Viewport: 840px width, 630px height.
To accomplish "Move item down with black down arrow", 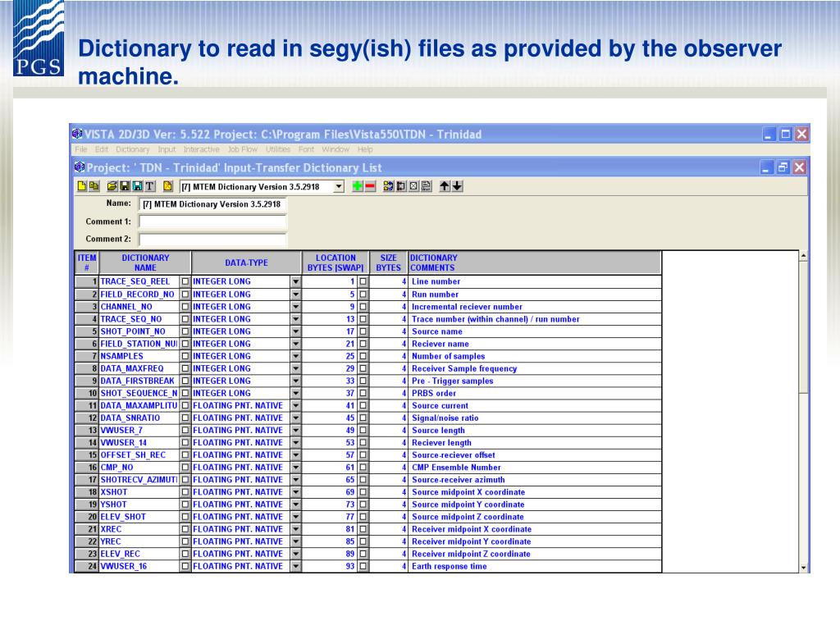I will point(457,186).
